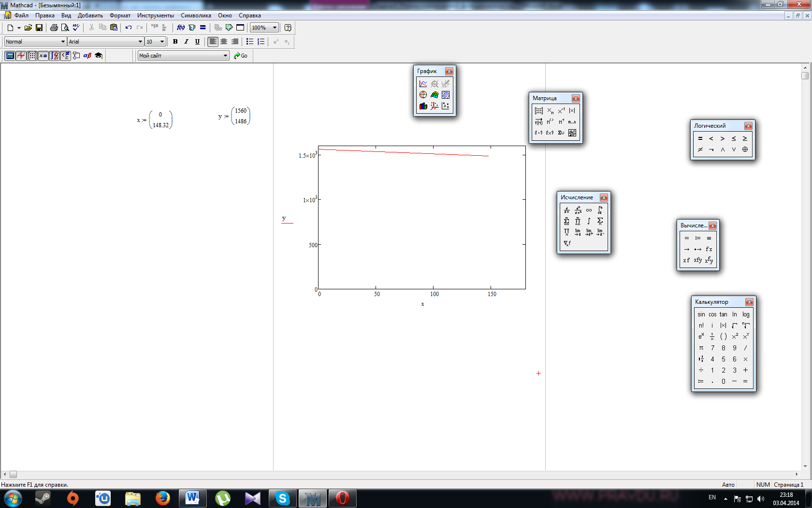The width and height of the screenshot is (812, 508).
Task: Click the Go button
Action: (x=241, y=56)
